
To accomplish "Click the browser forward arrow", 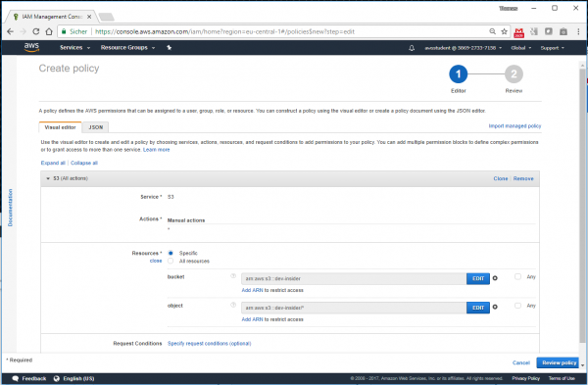I will 23,31.
